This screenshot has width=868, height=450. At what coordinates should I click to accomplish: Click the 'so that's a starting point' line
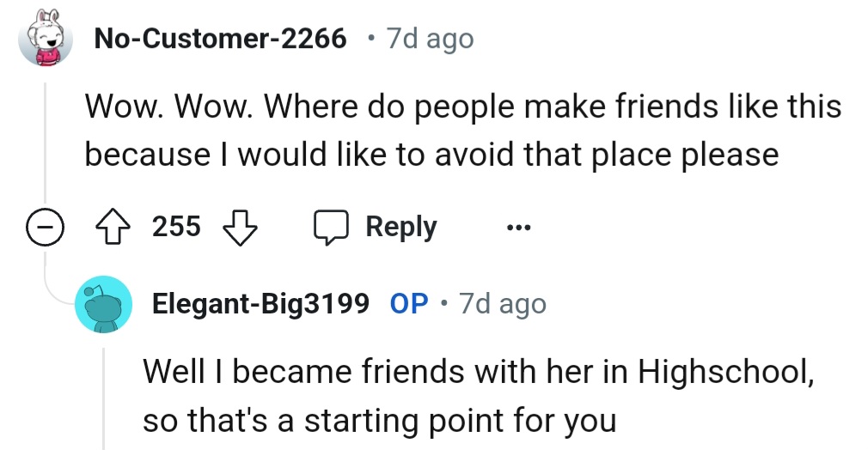379,421
